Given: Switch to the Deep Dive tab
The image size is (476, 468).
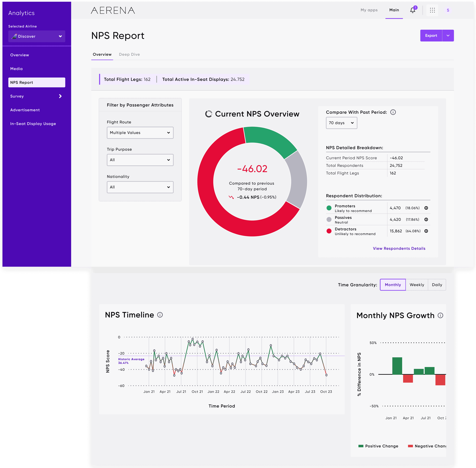Looking at the screenshot, I should (129, 54).
